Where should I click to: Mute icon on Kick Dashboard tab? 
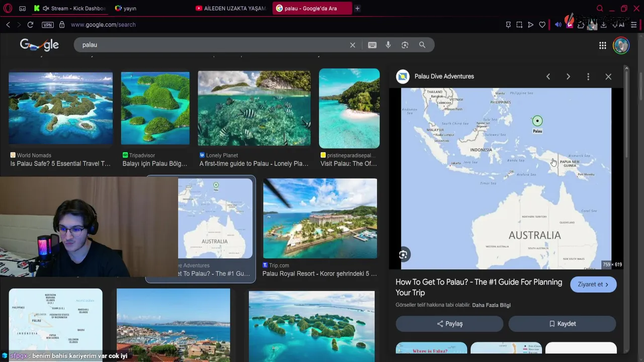(46, 8)
